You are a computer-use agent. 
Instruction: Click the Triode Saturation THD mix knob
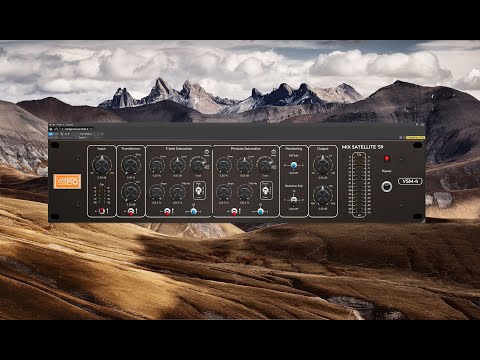click(177, 192)
